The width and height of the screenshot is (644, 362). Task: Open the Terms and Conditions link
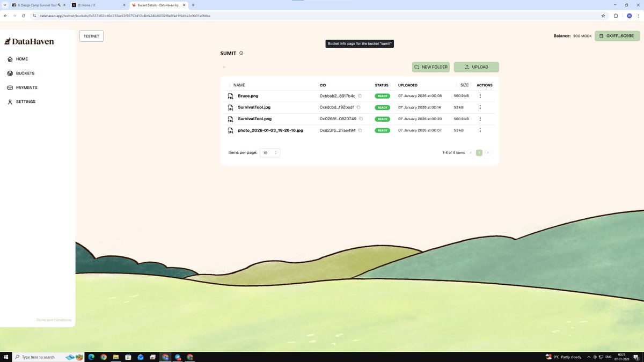[54, 320]
